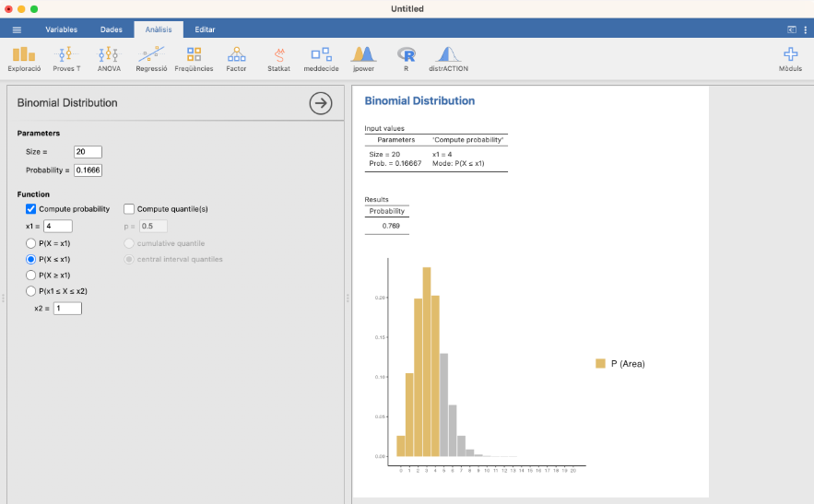The width and height of the screenshot is (814, 504).
Task: Open the hamburger main menu
Action: 17,29
